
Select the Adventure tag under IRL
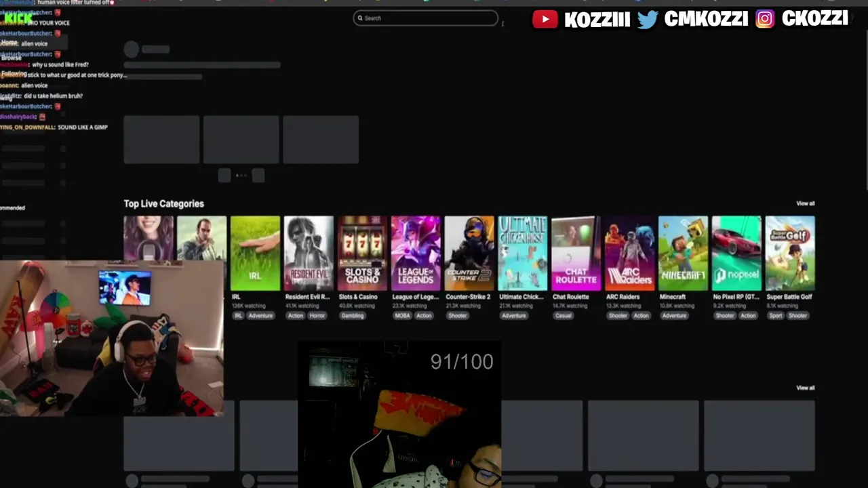point(260,316)
